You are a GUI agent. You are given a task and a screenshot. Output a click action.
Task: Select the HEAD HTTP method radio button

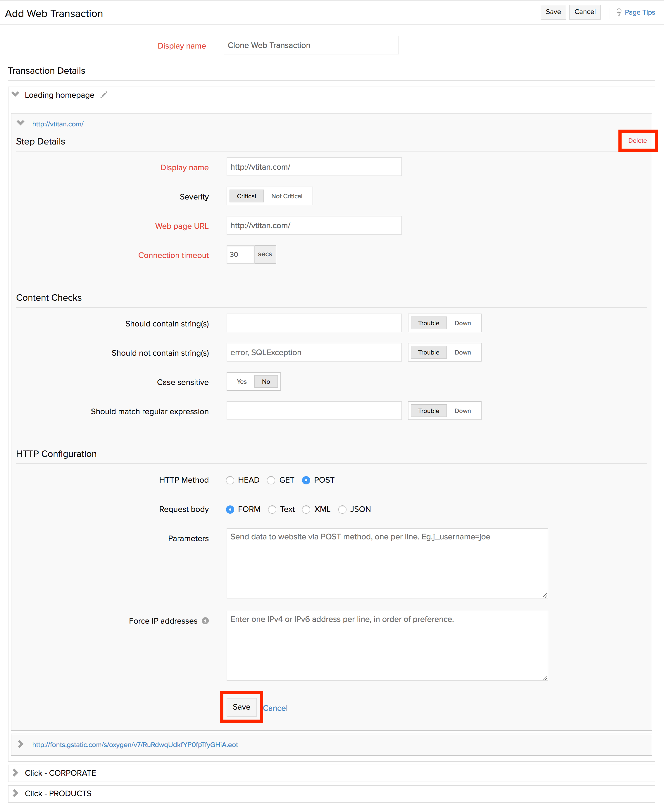tap(230, 480)
